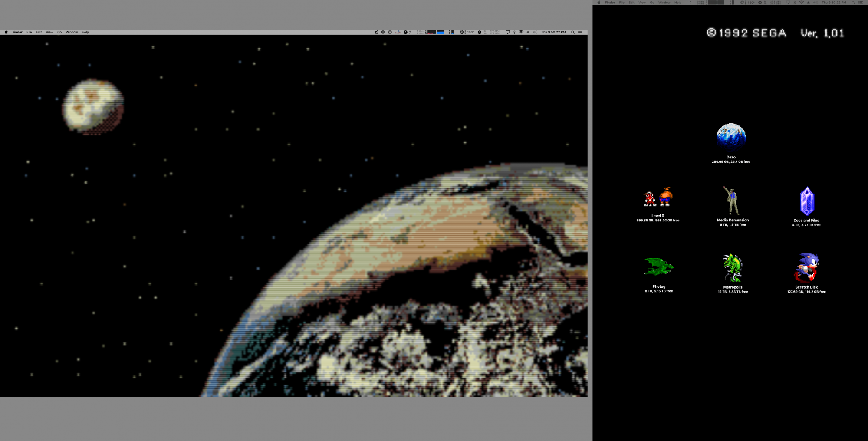Open the Apple menu on main display
Viewport: 868px width, 441px height.
coord(6,32)
